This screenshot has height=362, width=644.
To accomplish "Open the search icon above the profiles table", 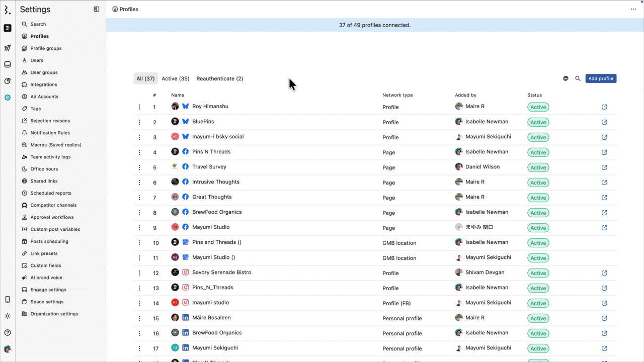I will (578, 78).
